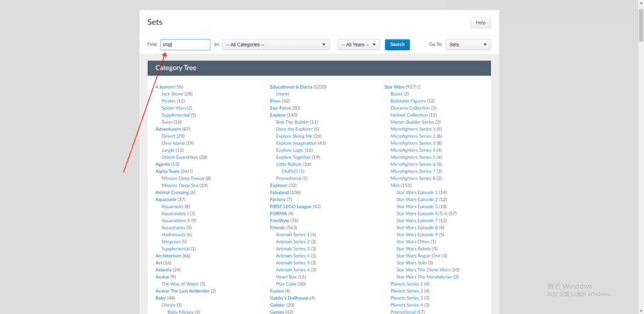This screenshot has width=644, height=314.
Task: Open the Go To Sets dropdown
Action: pos(468,45)
